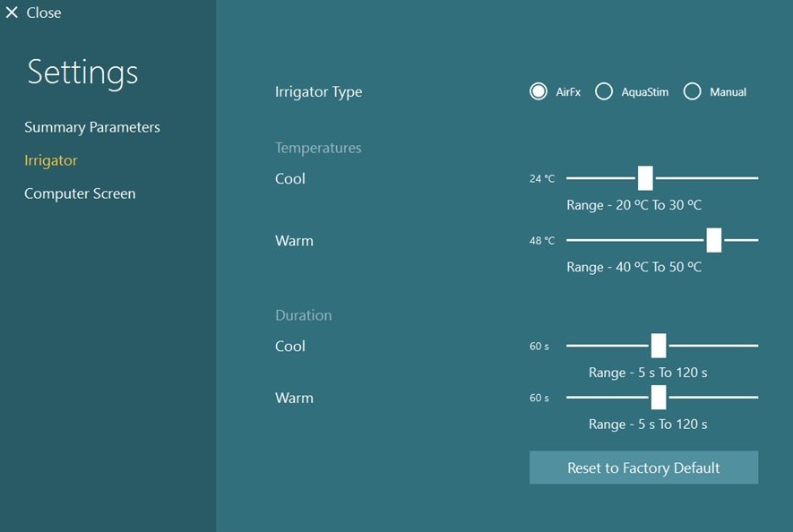
Task: Click the Settings heading text
Action: point(82,73)
